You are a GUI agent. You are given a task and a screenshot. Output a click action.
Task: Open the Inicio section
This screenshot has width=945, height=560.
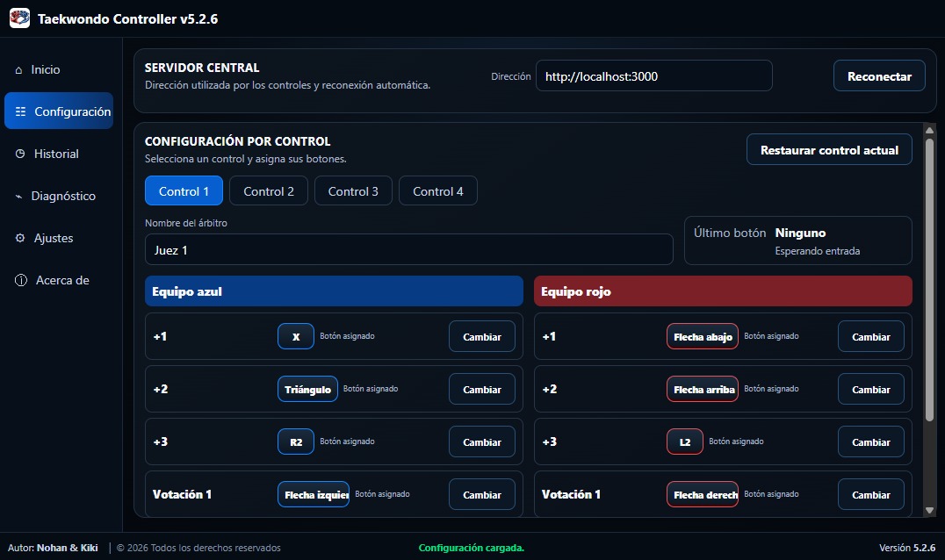click(x=59, y=69)
